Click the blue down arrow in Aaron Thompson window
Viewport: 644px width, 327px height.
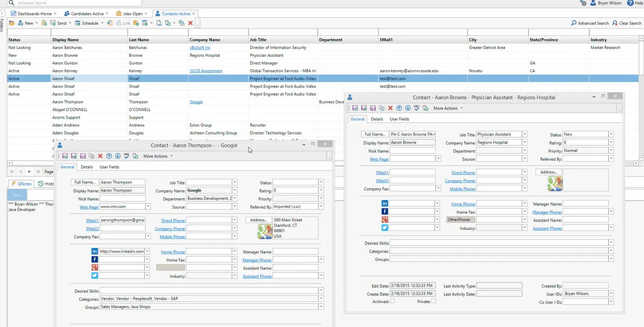[x=118, y=156]
